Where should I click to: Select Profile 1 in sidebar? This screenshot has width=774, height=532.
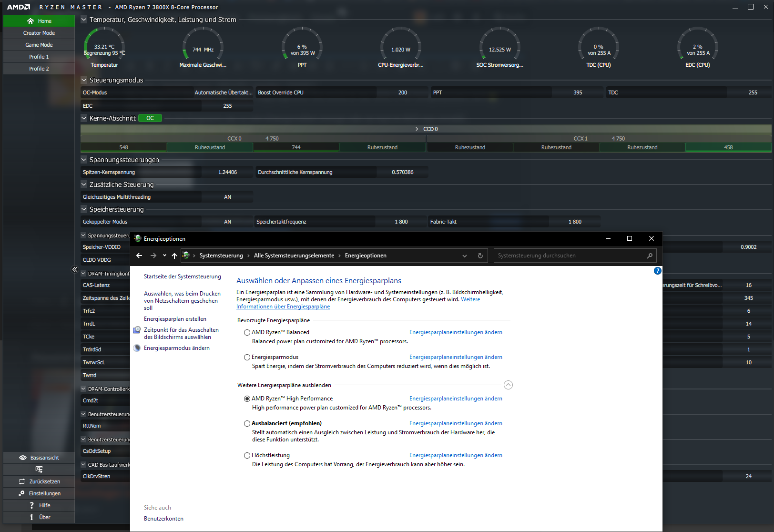coord(39,57)
